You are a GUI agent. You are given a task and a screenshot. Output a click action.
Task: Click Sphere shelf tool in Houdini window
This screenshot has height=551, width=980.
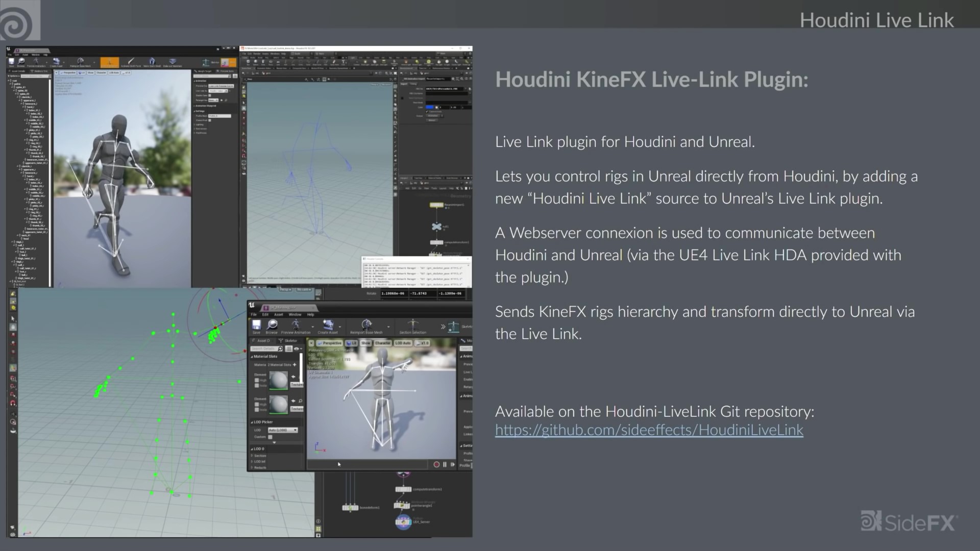point(256,63)
